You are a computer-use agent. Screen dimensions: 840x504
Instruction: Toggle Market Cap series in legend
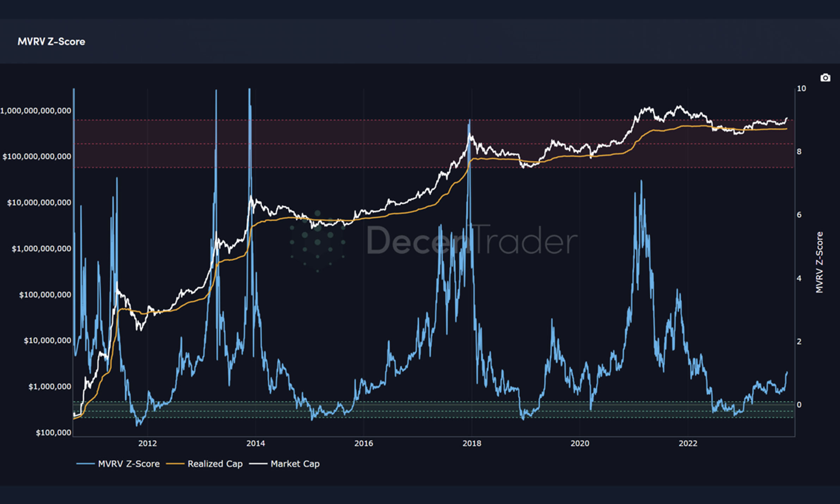[x=295, y=464]
